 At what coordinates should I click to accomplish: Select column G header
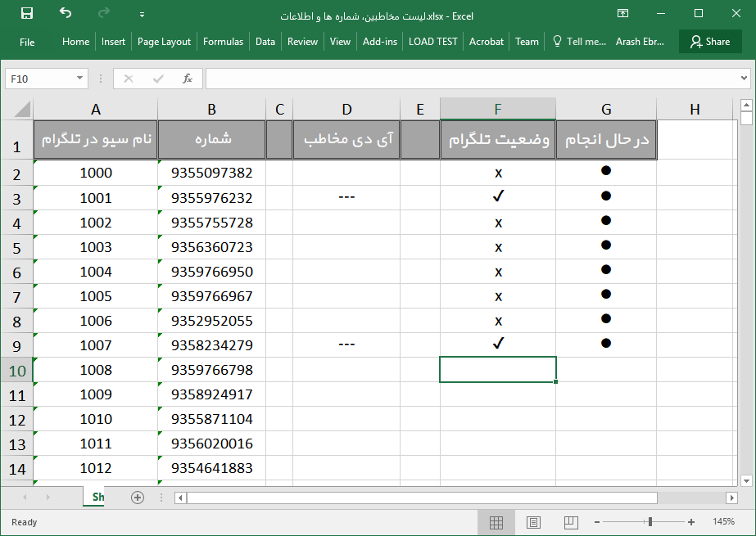[x=606, y=110]
